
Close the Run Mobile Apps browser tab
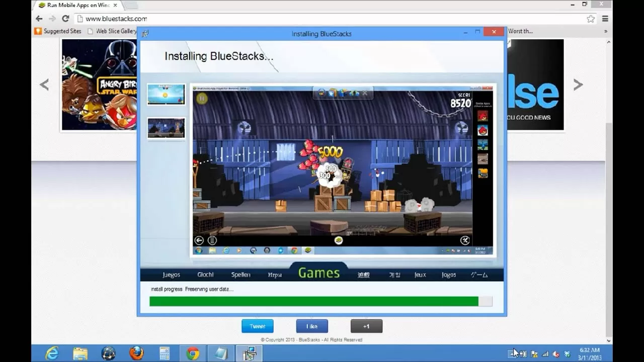[x=115, y=5]
